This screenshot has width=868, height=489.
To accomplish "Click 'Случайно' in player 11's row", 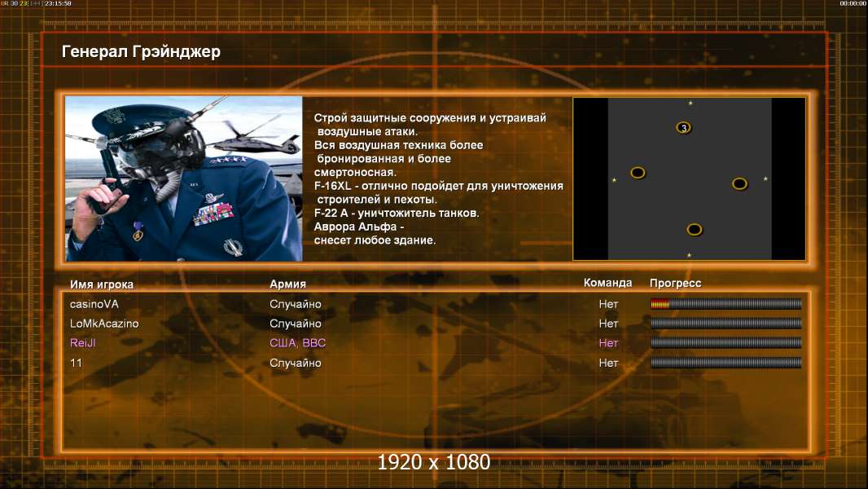I will point(295,363).
